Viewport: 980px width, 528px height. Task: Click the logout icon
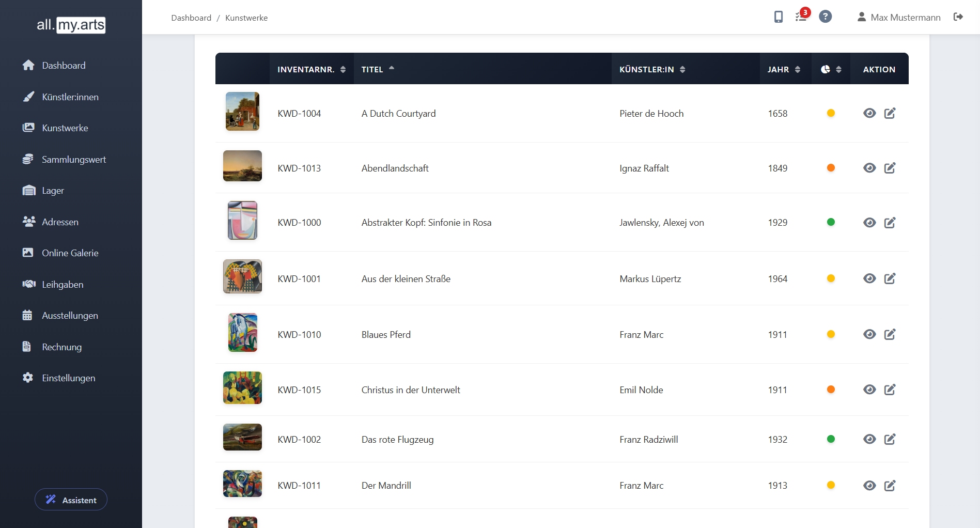(958, 17)
